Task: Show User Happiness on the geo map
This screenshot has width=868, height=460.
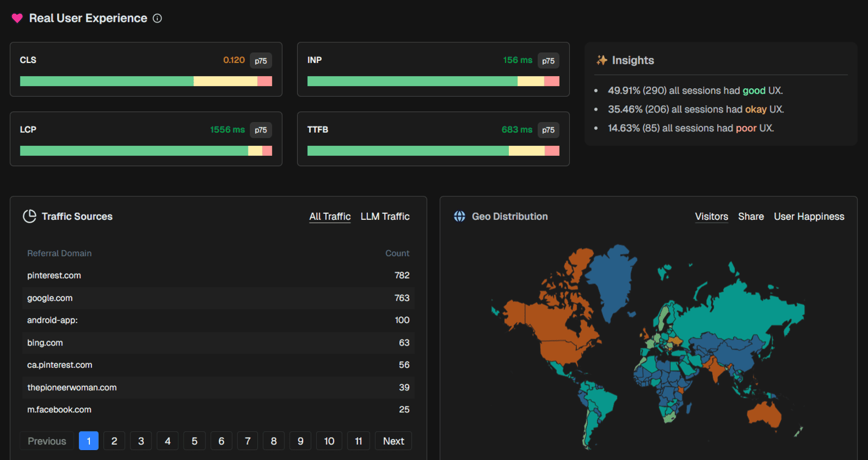Action: click(809, 217)
